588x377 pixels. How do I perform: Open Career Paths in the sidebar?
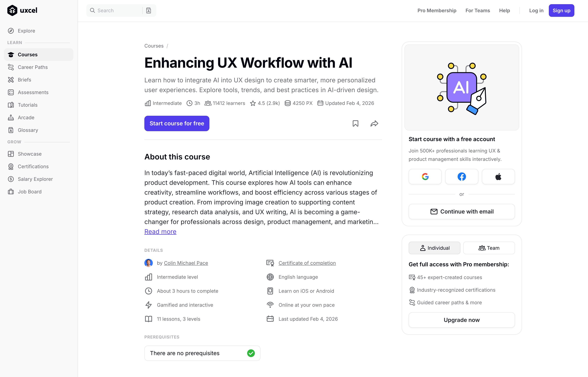(33, 67)
